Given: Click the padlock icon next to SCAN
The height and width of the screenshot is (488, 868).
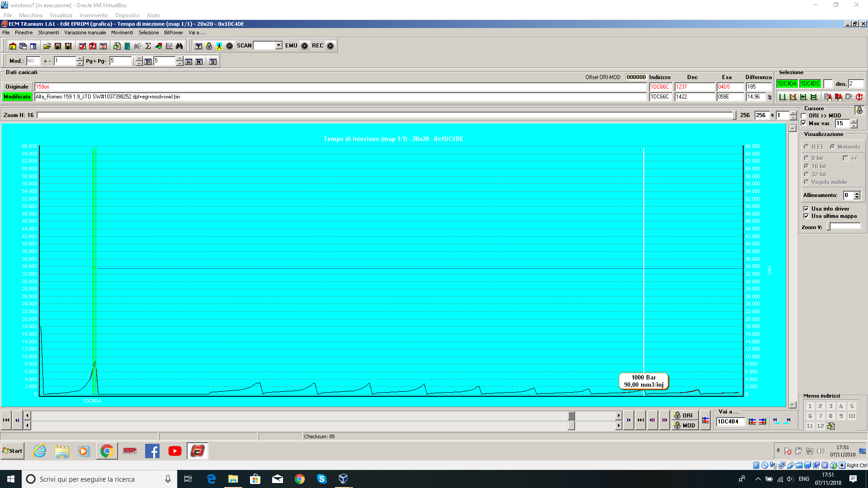Looking at the screenshot, I should (209, 46).
